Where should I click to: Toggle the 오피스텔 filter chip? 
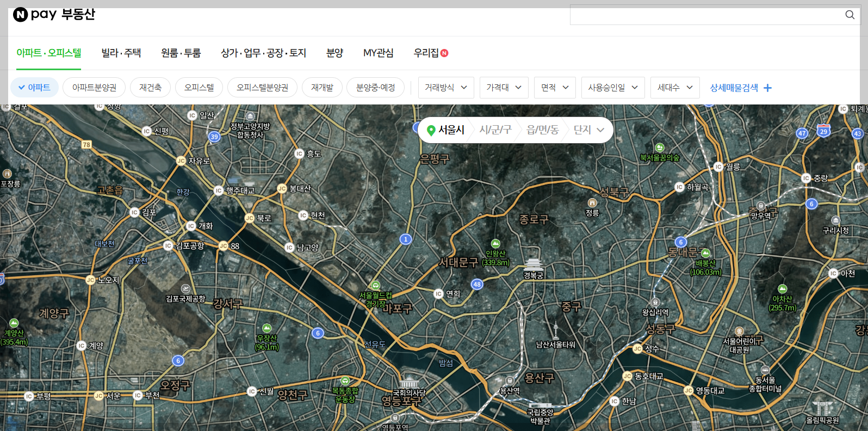click(199, 87)
